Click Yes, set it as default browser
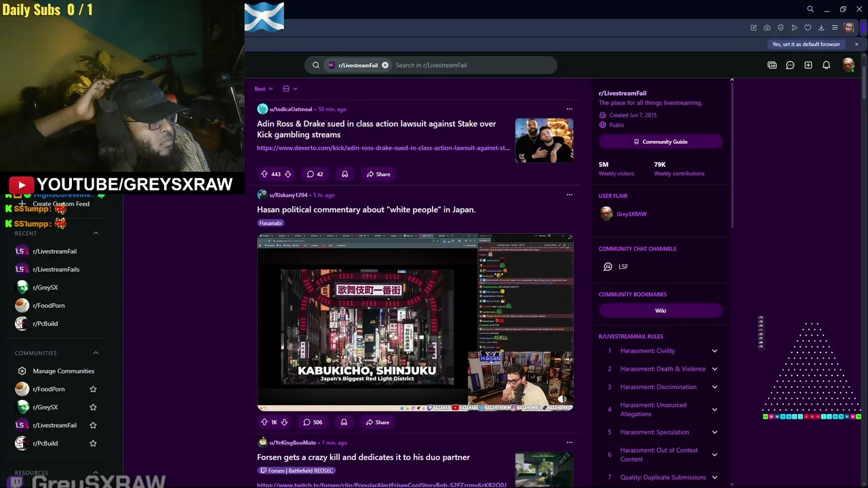This screenshot has width=868, height=488. [x=806, y=44]
